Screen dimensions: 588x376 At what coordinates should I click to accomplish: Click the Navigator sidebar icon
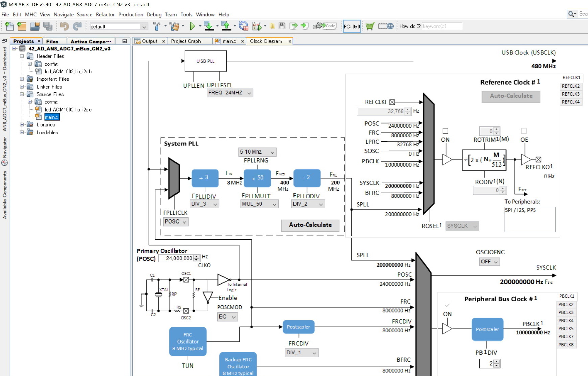pyautogui.click(x=5, y=163)
